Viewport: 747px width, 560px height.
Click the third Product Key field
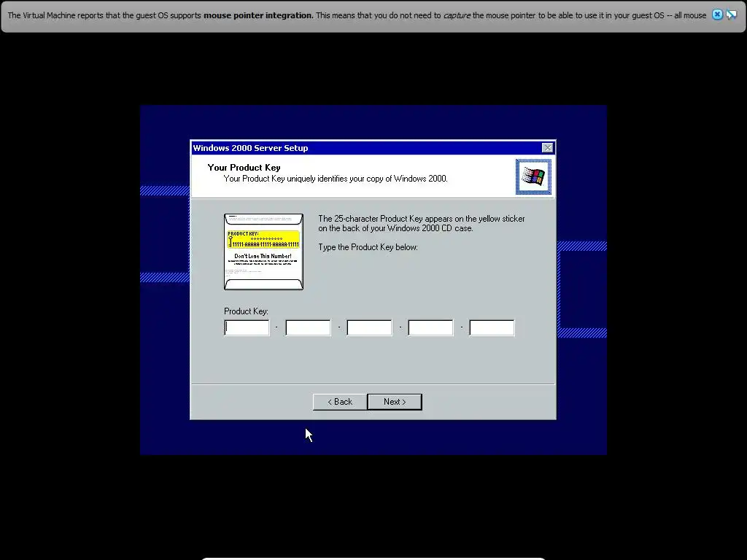click(369, 327)
